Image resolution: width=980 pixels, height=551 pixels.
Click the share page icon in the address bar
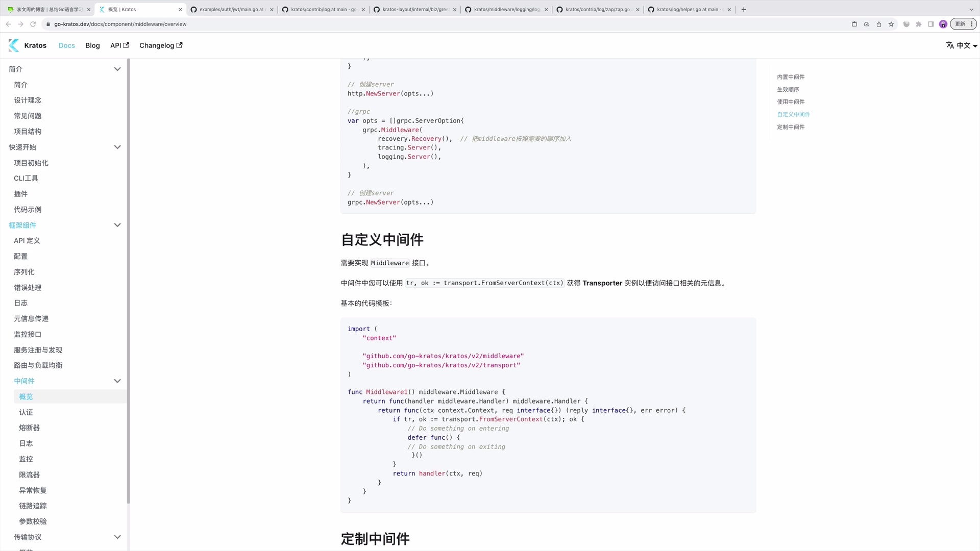(x=879, y=24)
